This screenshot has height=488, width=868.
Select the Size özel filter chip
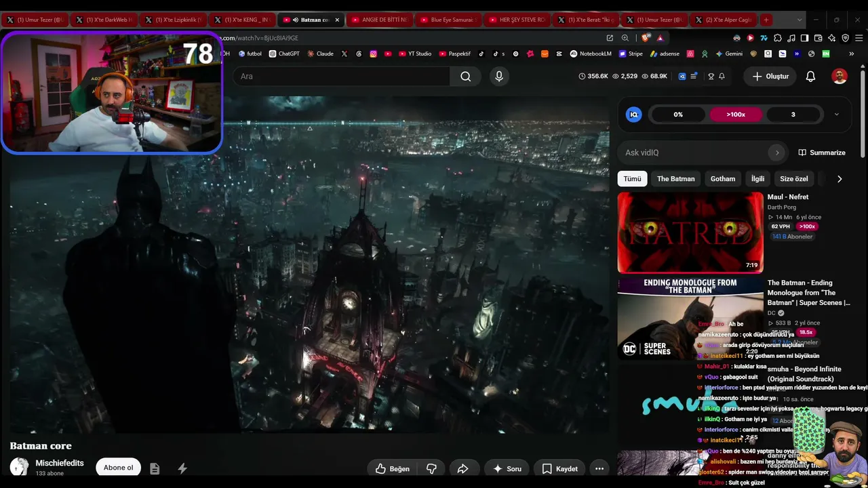point(793,179)
